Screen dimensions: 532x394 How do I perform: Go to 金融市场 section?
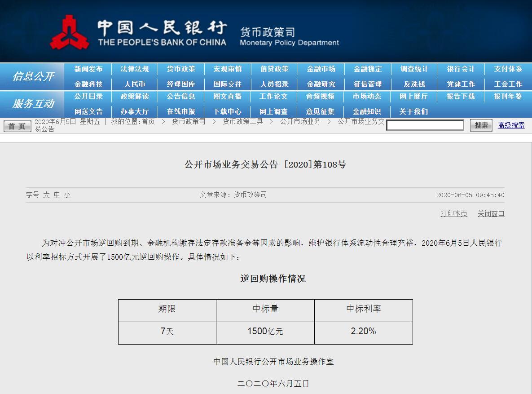coord(321,69)
